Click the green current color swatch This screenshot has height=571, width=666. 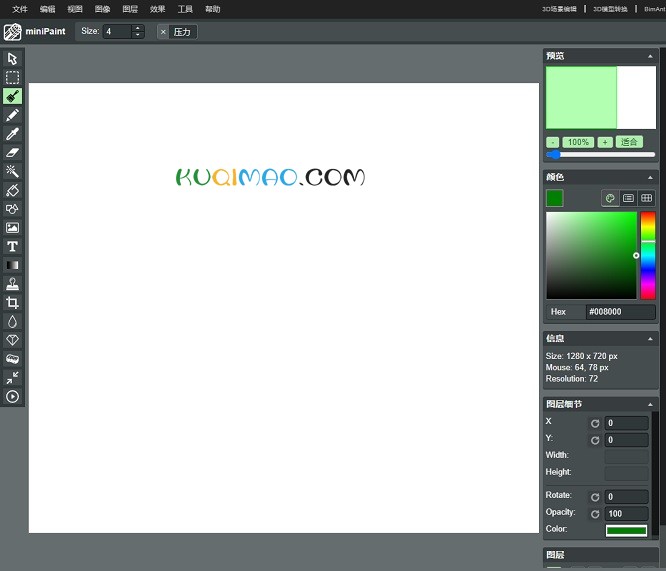tap(555, 198)
